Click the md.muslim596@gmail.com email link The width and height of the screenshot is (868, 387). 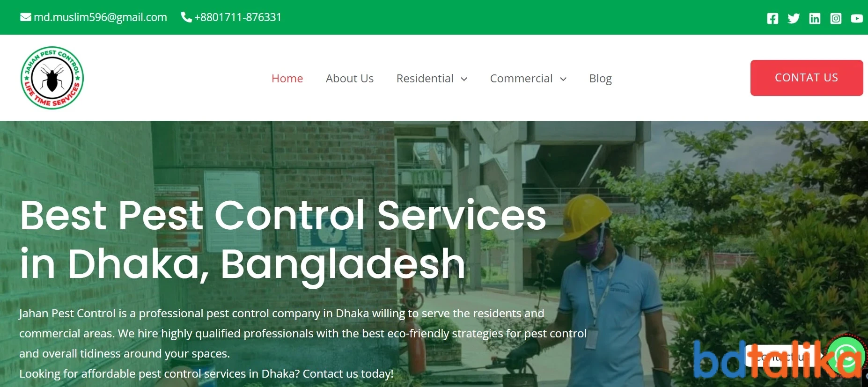(x=100, y=17)
